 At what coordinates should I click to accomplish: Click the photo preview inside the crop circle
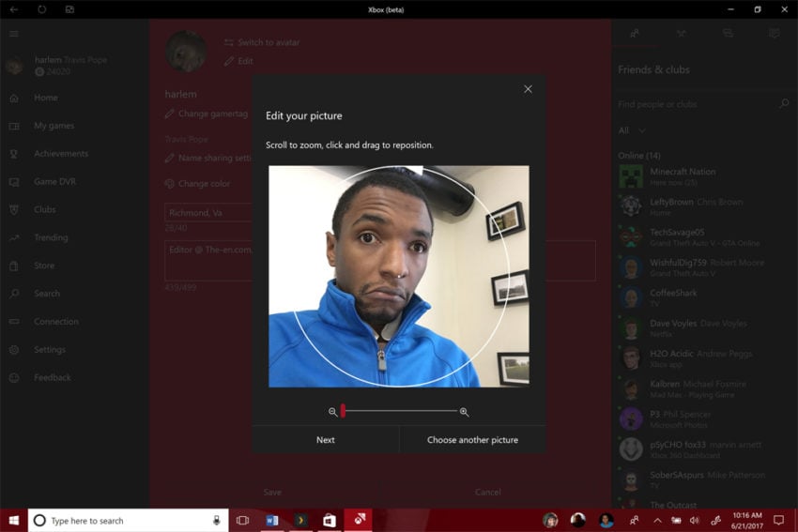[398, 276]
